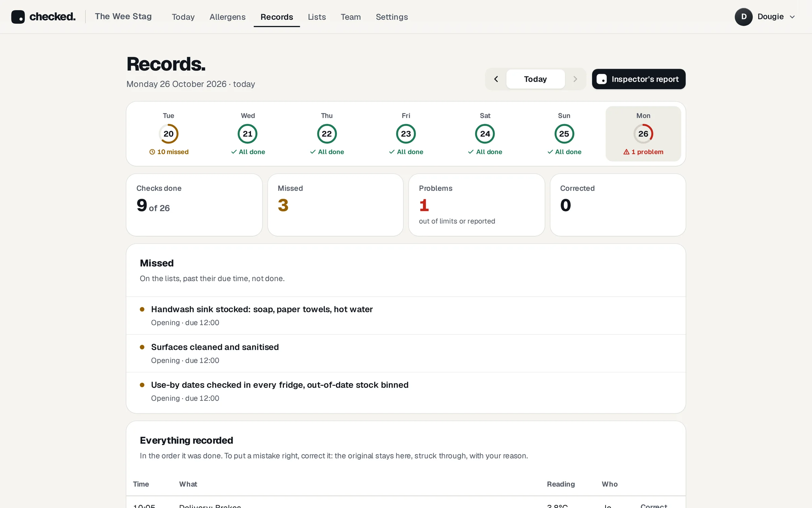Select Thursday 22 day ring

pyautogui.click(x=327, y=134)
